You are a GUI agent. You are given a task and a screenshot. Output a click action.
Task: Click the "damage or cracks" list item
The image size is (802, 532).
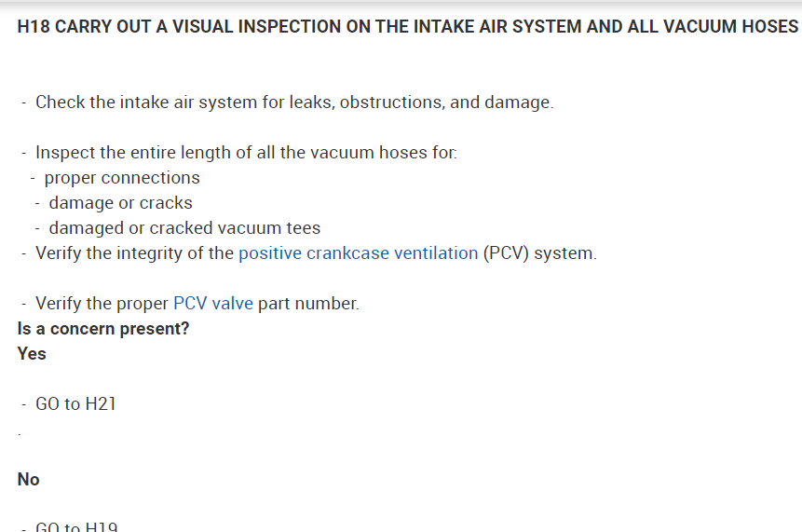coord(120,203)
